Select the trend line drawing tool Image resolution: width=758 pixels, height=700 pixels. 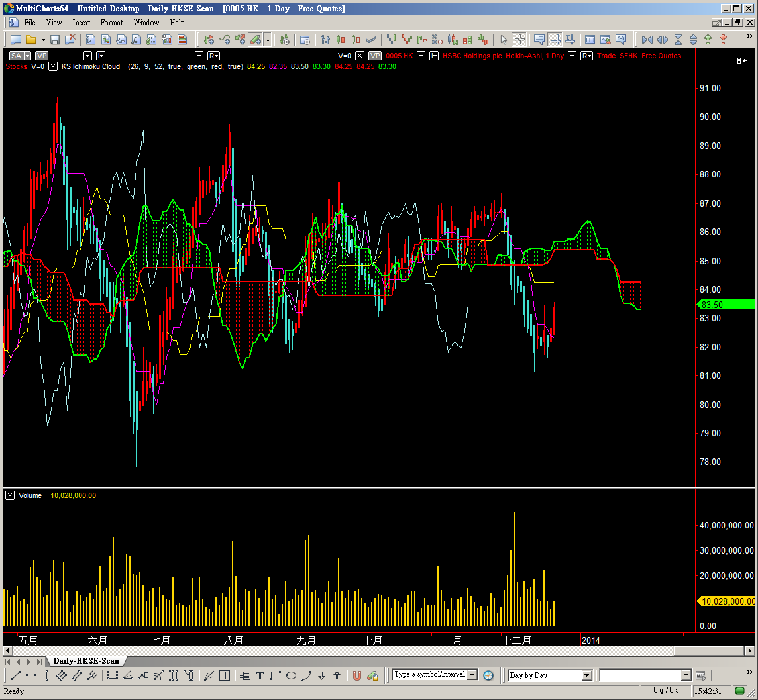tap(15, 675)
